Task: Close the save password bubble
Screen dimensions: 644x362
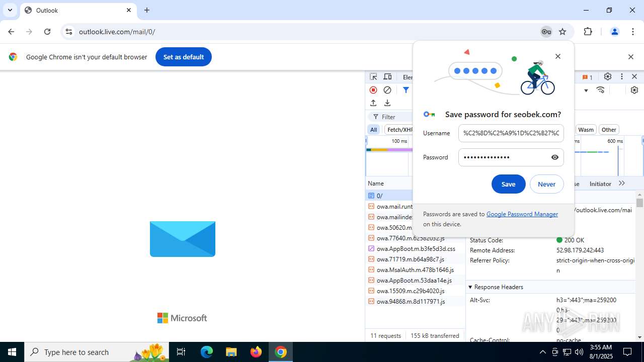Action: (557, 56)
